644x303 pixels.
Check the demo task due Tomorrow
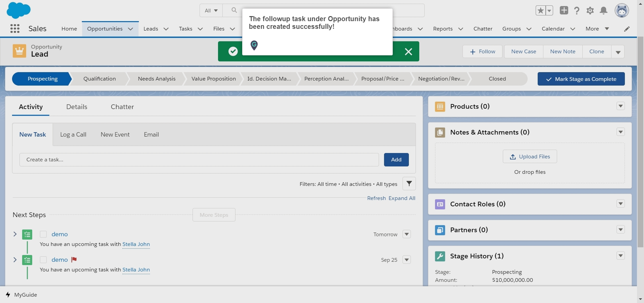[43, 234]
